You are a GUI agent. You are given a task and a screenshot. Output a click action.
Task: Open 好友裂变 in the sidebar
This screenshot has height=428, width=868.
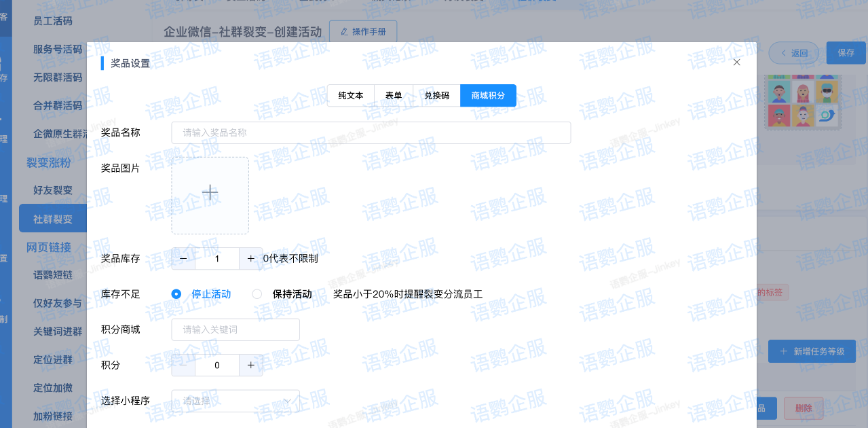(53, 190)
